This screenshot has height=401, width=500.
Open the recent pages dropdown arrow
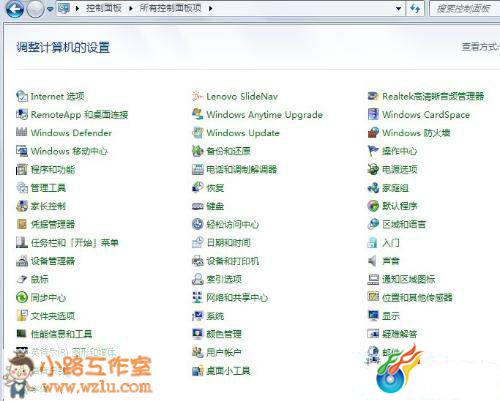[x=50, y=9]
